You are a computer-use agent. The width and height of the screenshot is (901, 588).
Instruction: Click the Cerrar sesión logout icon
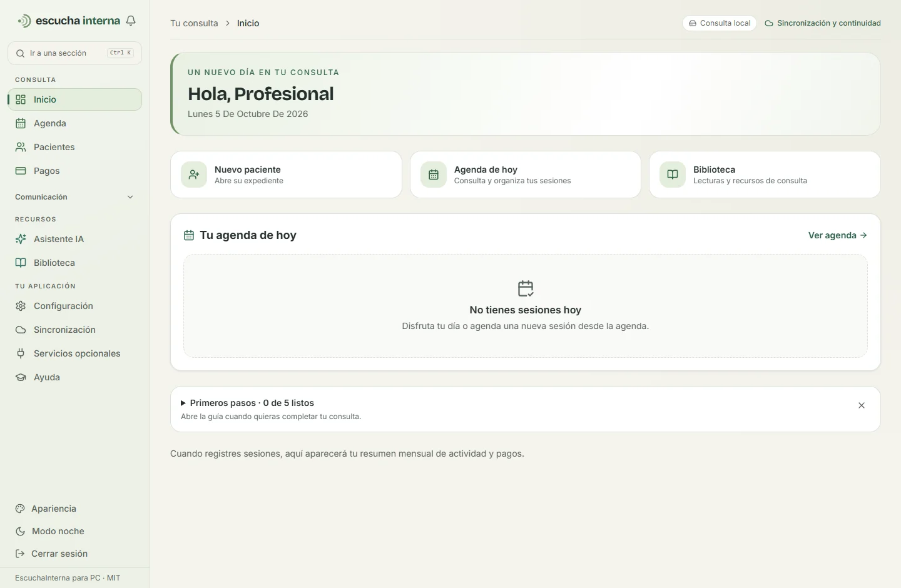pos(20,554)
